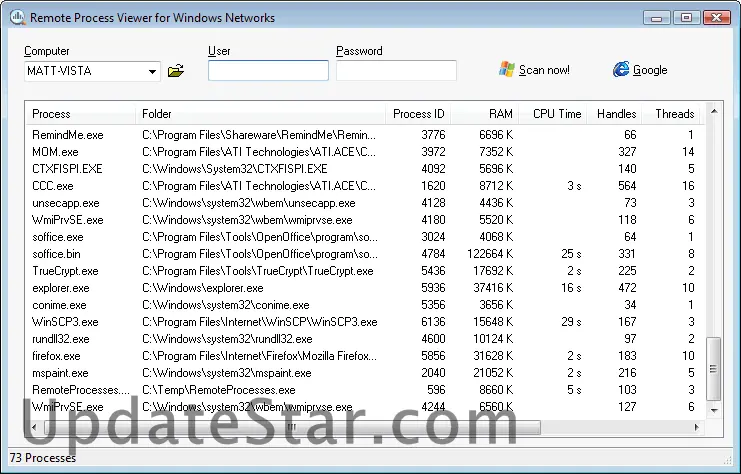The width and height of the screenshot is (741, 474).
Task: Select the CTXFISPI.EXE process row
Action: 365,169
